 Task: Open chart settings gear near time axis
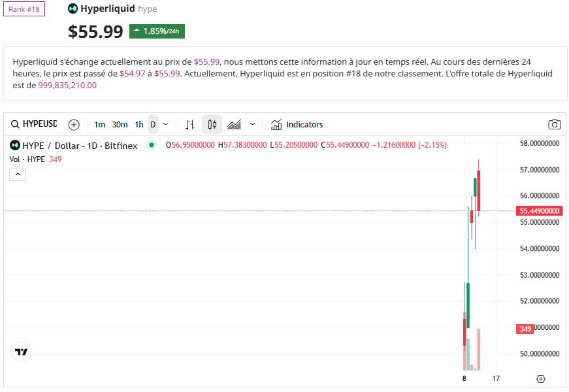pyautogui.click(x=540, y=378)
